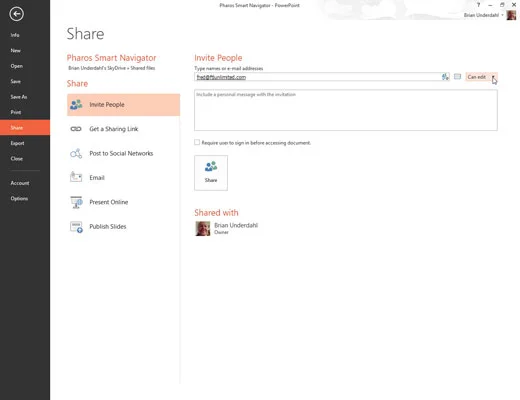The width and height of the screenshot is (520, 400).
Task: Click the Email envelope icon
Action: coord(76,177)
